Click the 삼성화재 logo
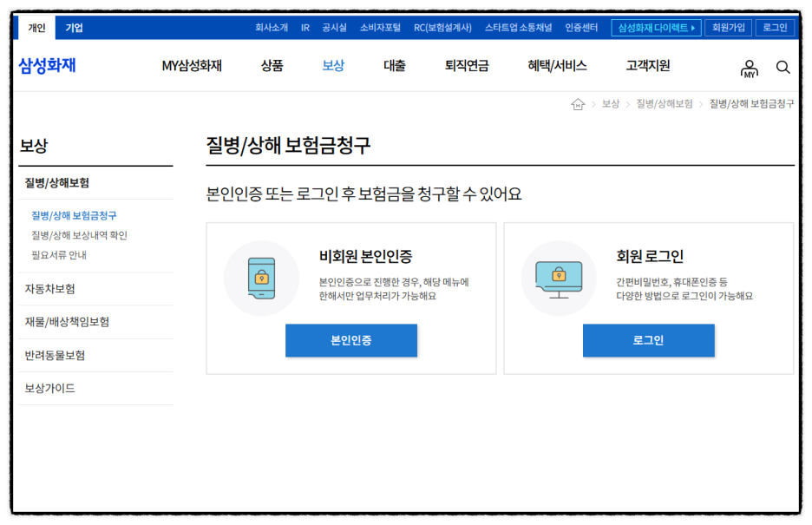Image resolution: width=812 pixels, height=525 pixels. (x=47, y=66)
